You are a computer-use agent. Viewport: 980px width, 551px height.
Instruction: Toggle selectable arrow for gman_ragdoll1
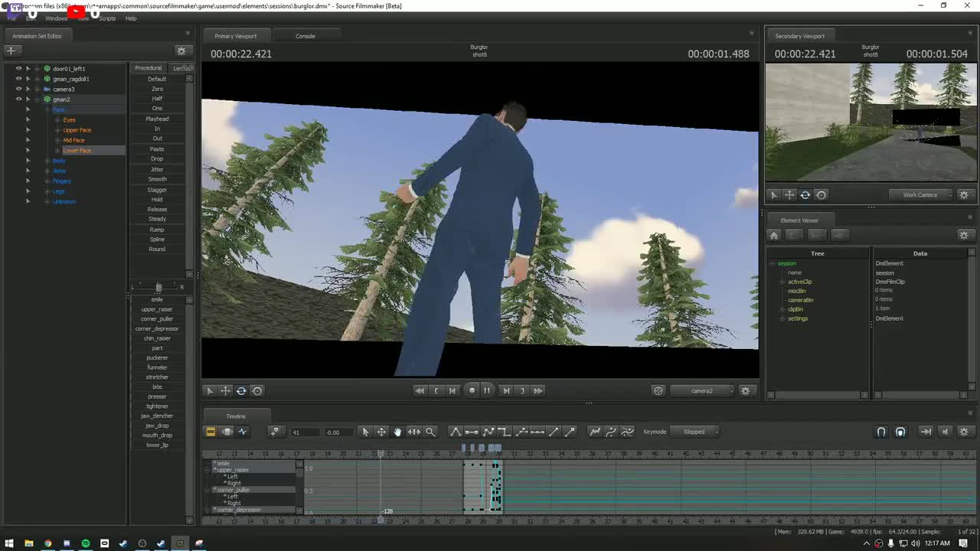(28, 79)
